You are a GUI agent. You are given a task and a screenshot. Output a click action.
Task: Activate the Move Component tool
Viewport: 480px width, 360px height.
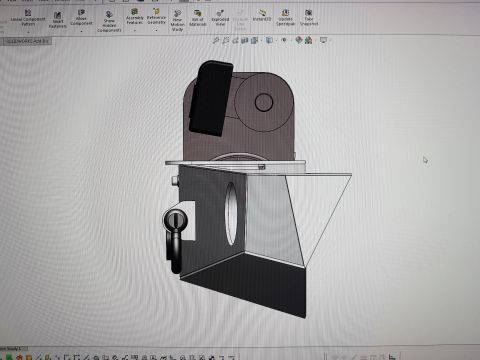81,17
